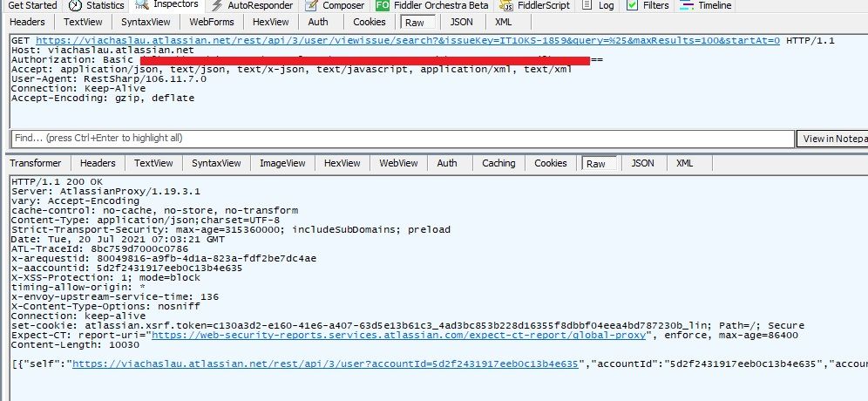Select response XML inspector tab
Viewport: 868px width, 401px height.
tap(685, 163)
